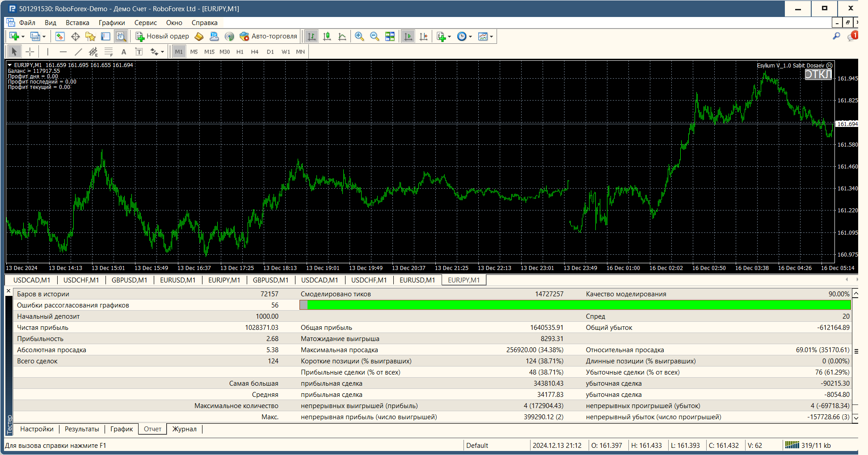Click the ОТКЛ button on chart

click(818, 75)
